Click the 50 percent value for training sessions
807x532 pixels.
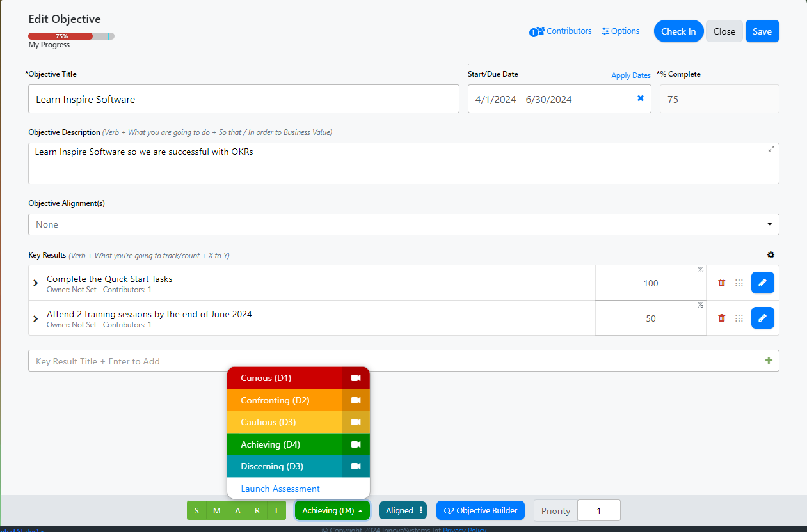click(651, 318)
